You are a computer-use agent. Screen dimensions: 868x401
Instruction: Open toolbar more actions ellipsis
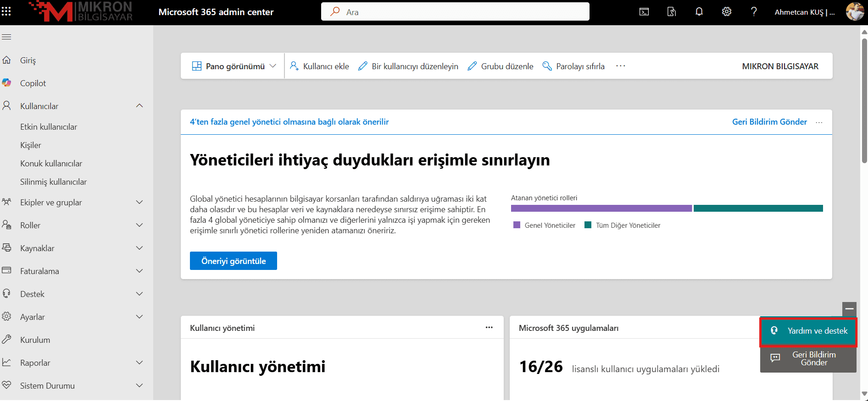coord(621,66)
